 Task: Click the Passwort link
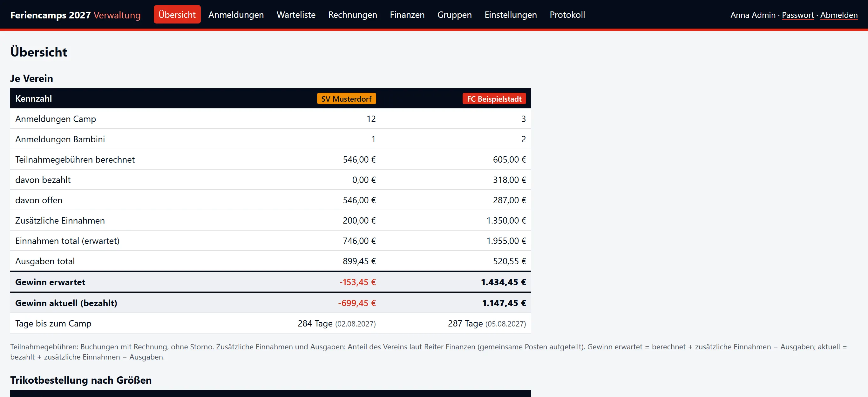coord(797,15)
